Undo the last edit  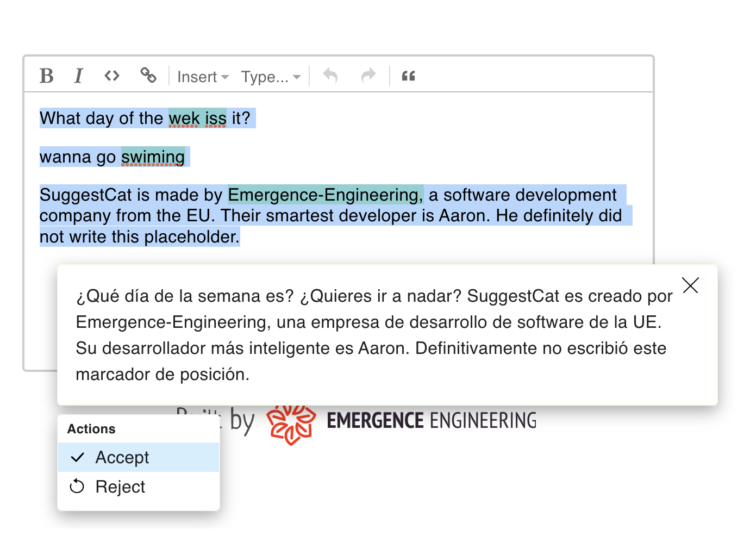click(330, 76)
